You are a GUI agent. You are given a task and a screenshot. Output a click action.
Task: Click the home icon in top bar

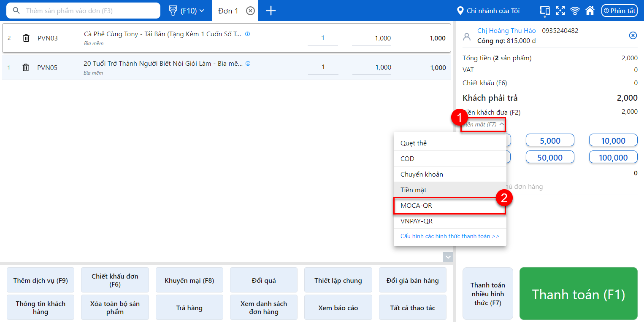590,11
